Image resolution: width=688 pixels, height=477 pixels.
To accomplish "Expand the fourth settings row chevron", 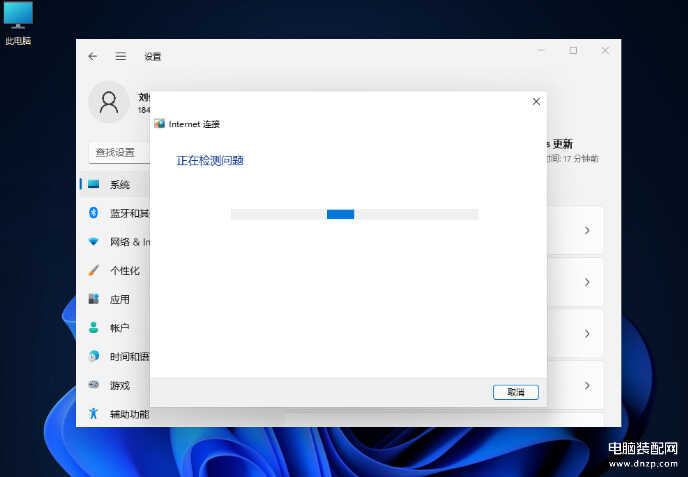I will point(587,385).
